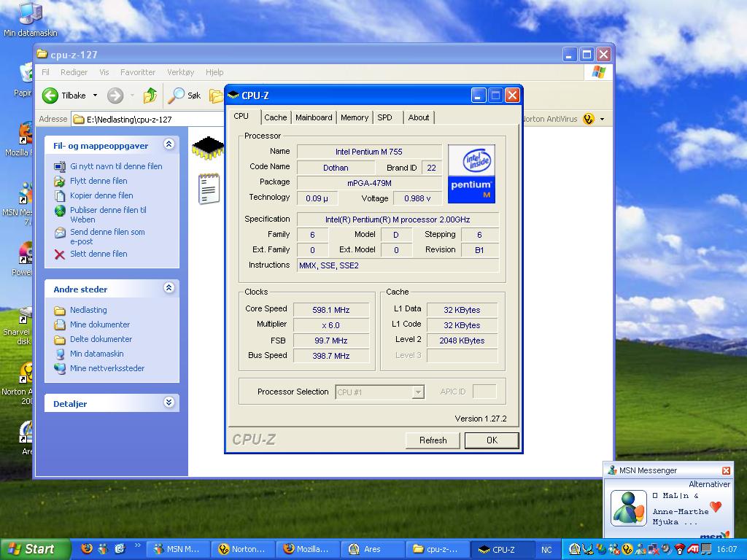
Task: Open the Tilbake history dropdown arrow
Action: click(95, 96)
